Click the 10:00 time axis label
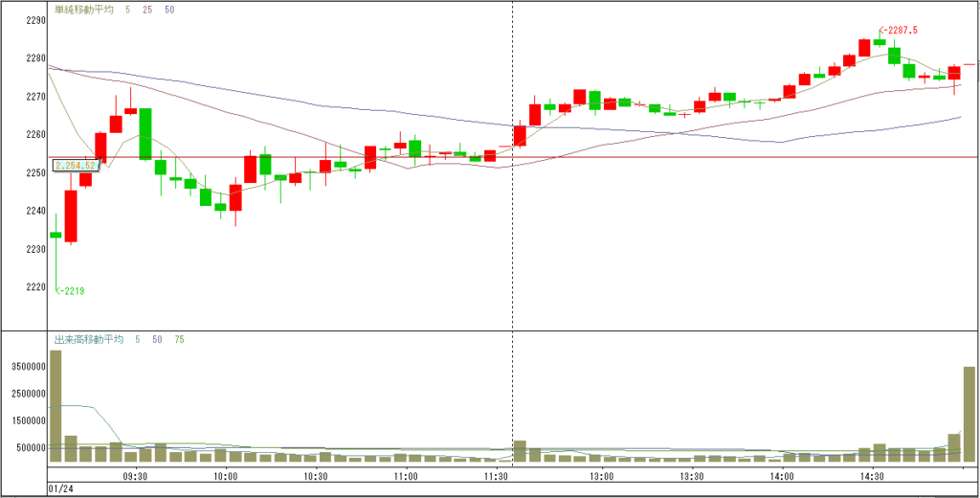The height and width of the screenshot is (498, 980). [x=225, y=475]
